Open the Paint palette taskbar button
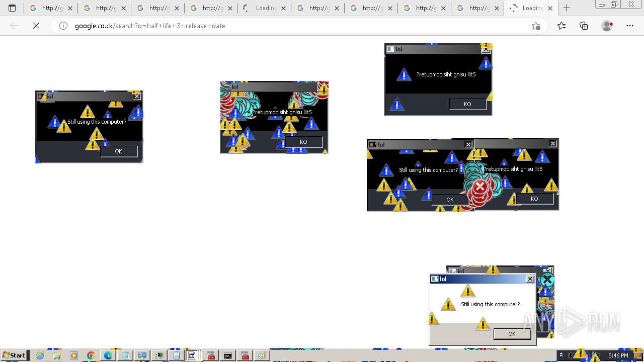This screenshot has width=644, height=362. coord(262,355)
